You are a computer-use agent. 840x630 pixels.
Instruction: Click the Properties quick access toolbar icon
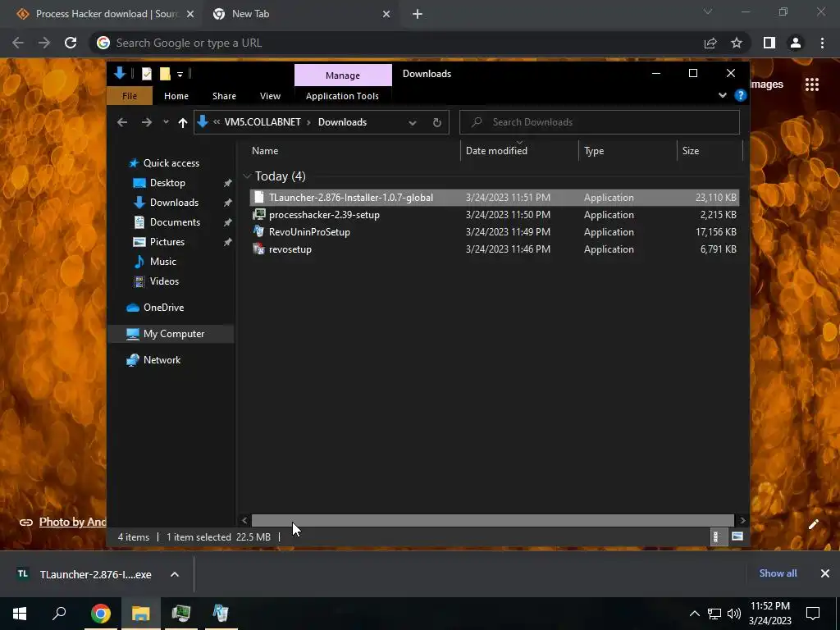pyautogui.click(x=146, y=74)
